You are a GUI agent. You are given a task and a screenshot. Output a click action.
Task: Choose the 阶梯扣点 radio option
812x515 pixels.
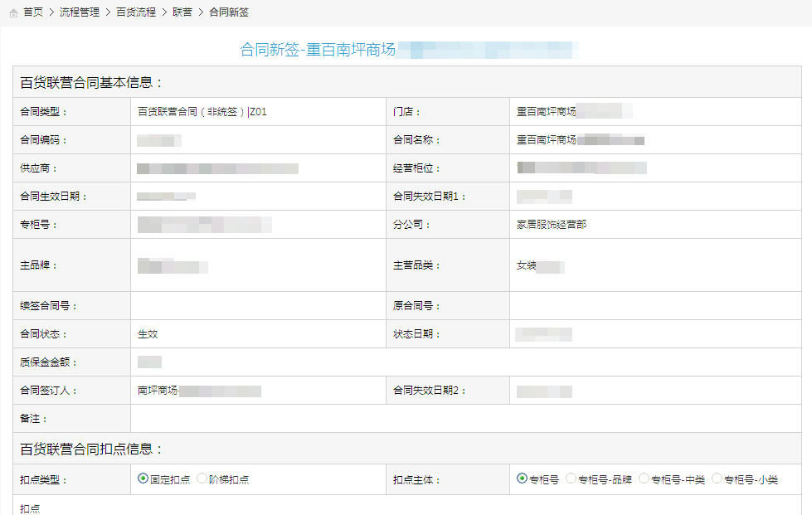pos(202,479)
